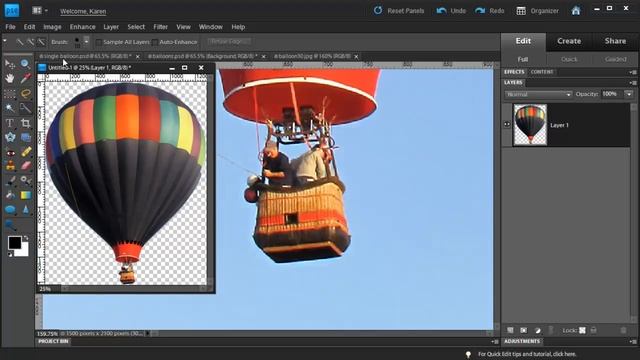
Task: Select the Hand tool
Action: (10, 78)
